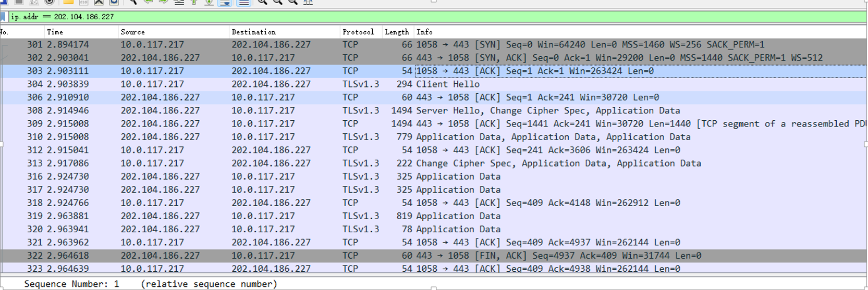The image size is (868, 290).
Task: Select packet 322 FIN, ACK row
Action: click(434, 256)
